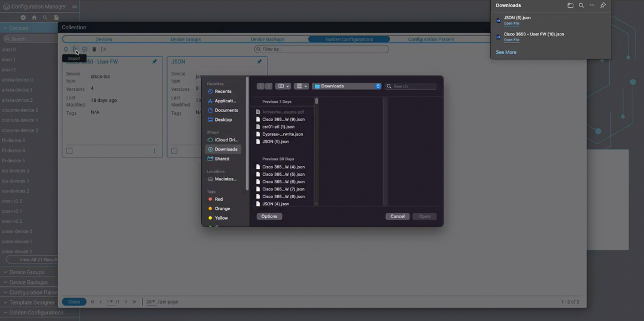Click the See More downloads link

pyautogui.click(x=506, y=53)
